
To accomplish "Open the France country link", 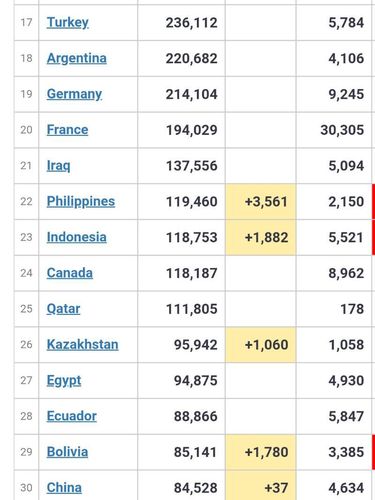I will coord(67,130).
